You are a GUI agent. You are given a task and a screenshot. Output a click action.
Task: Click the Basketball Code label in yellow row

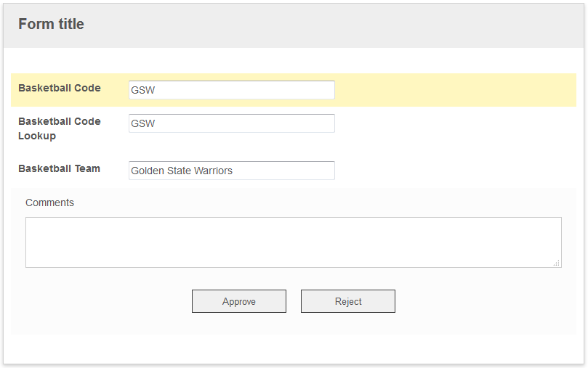point(60,88)
